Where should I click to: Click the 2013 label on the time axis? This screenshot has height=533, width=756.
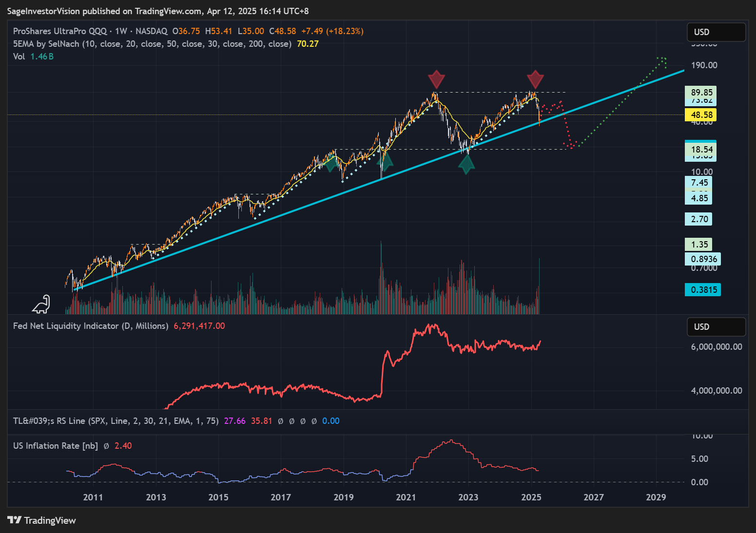[156, 497]
